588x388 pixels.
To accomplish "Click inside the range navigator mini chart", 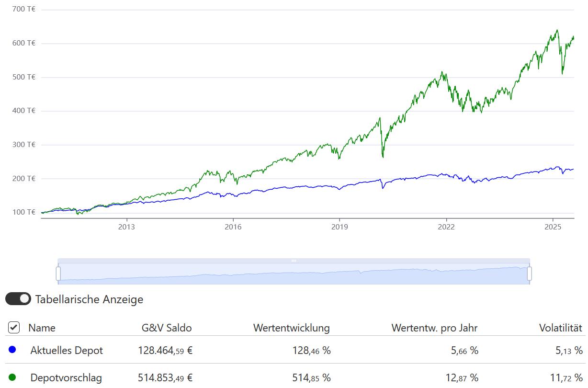I will click(x=294, y=275).
